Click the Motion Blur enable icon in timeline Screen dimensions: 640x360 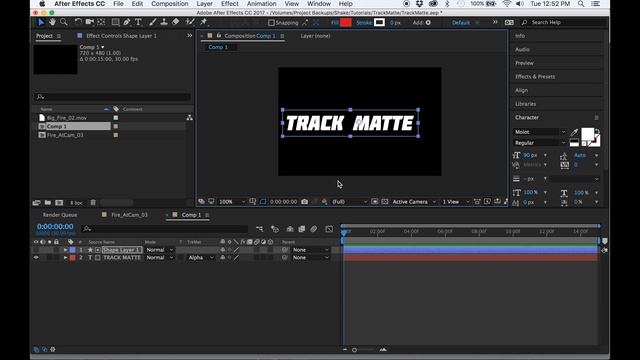click(x=313, y=229)
